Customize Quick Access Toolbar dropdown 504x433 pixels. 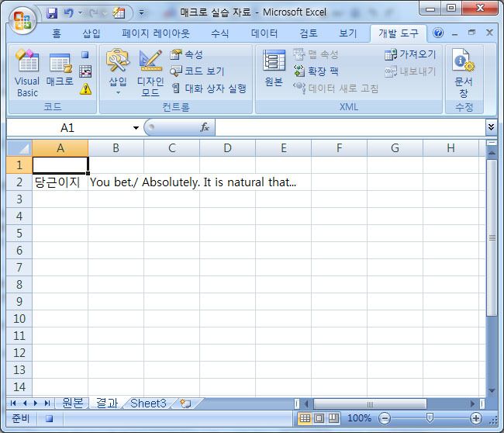pos(141,13)
